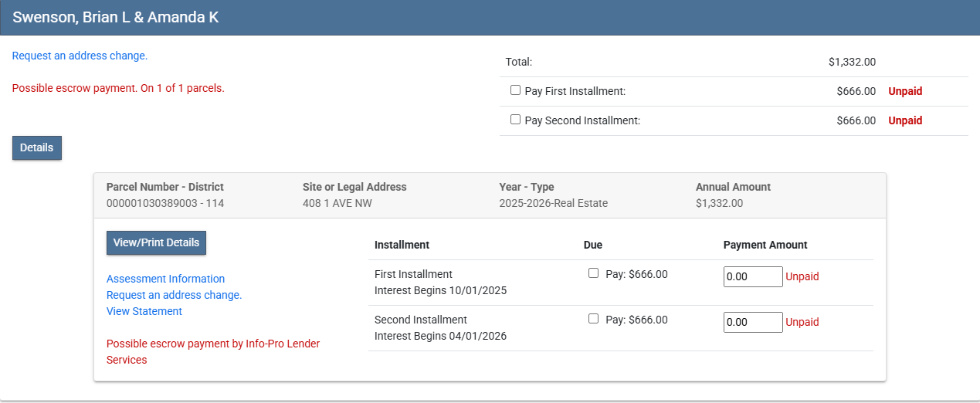This screenshot has width=980, height=403.
Task: Open View/Print Details for the parcel
Action: 156,242
